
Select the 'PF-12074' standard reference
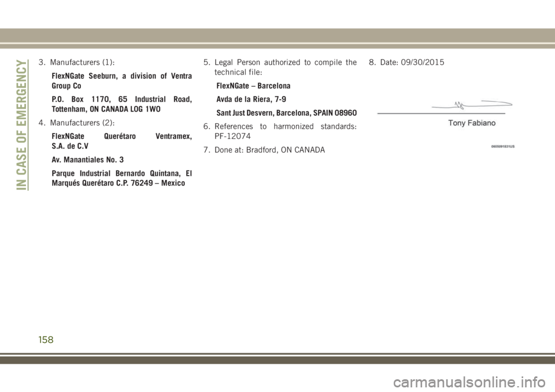(232, 136)
